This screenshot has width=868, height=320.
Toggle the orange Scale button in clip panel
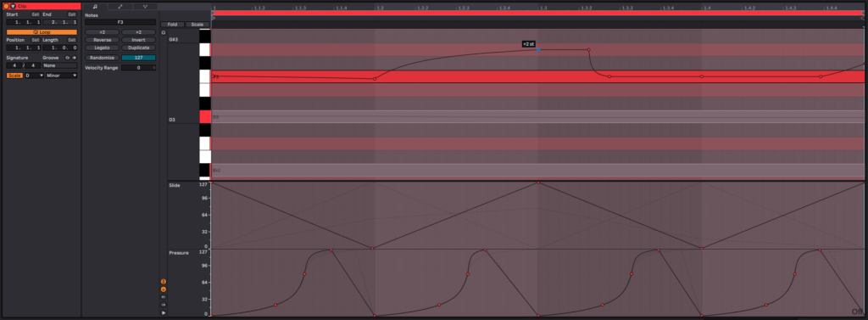pos(14,76)
